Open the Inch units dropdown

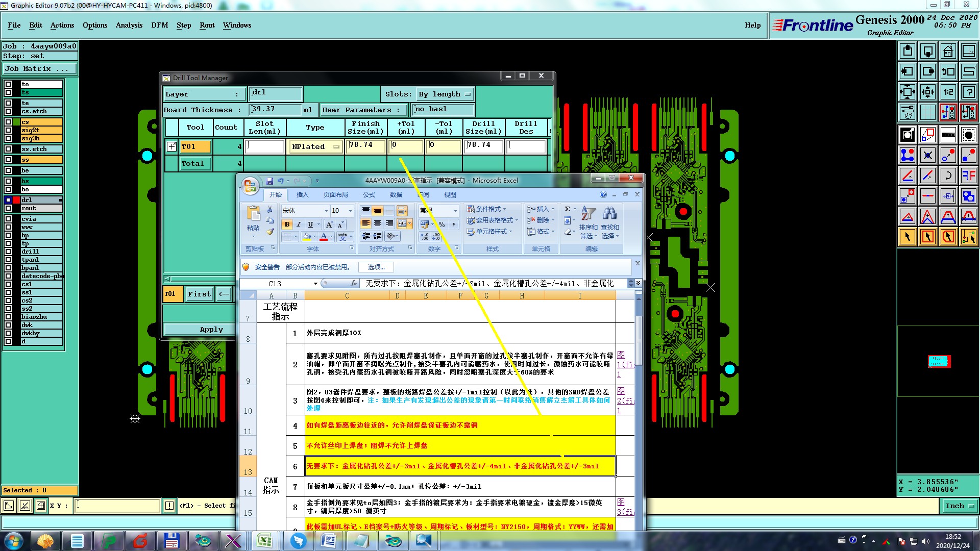pos(959,506)
